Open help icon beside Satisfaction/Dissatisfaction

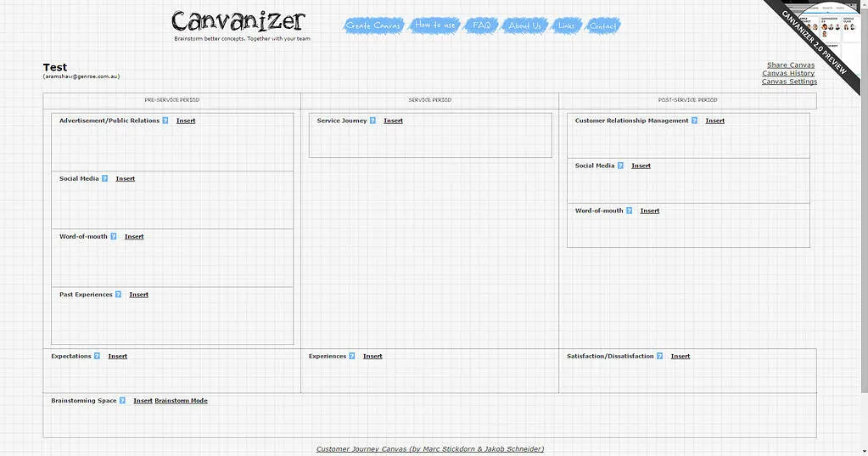click(659, 357)
